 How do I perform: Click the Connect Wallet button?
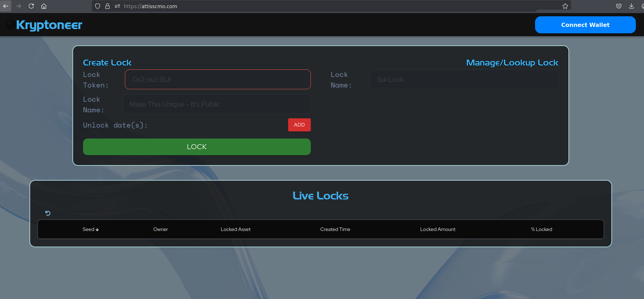(585, 25)
